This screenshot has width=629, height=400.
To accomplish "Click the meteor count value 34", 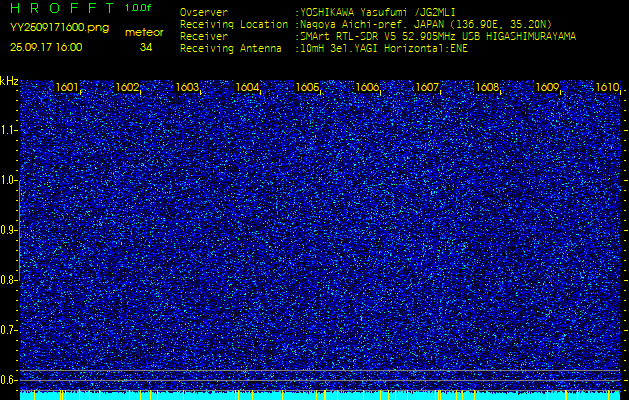I will pyautogui.click(x=146, y=47).
